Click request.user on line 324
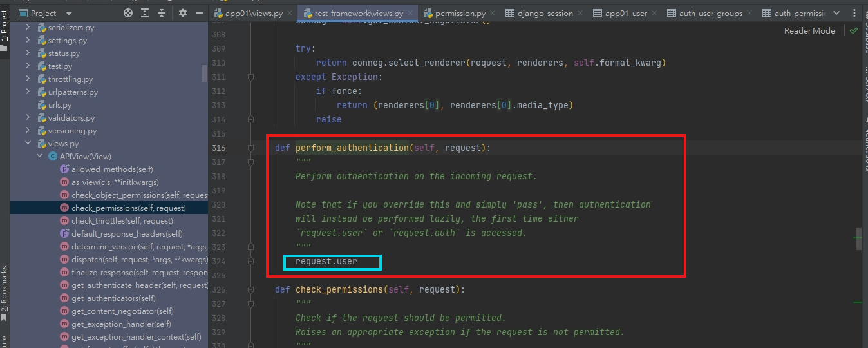 click(326, 261)
